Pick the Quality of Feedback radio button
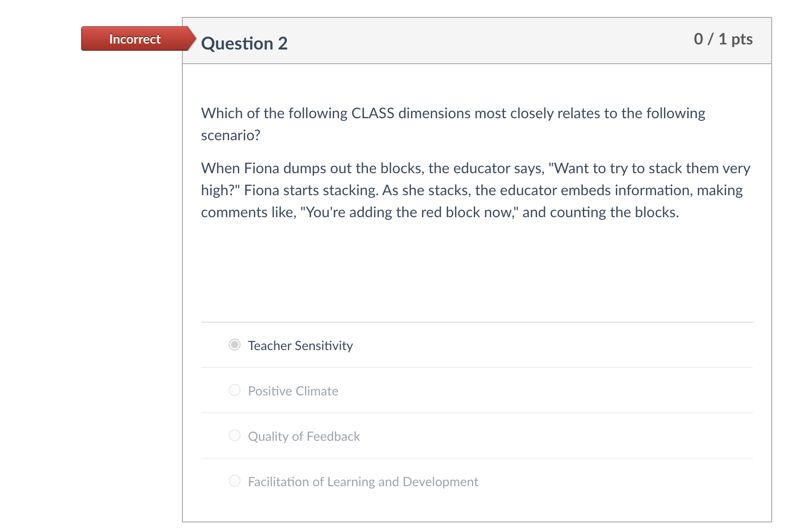This screenshot has width=795, height=532. [x=235, y=435]
